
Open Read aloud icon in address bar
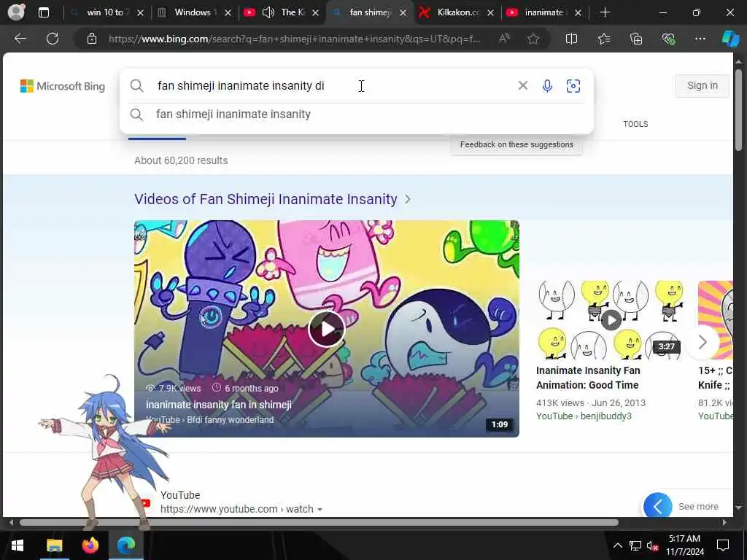point(504,39)
